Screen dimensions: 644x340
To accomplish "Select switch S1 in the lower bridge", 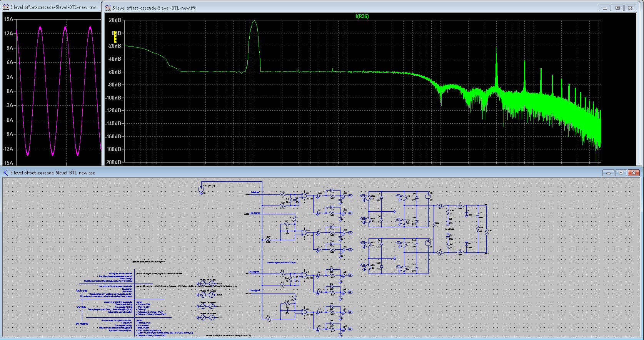I will pos(368,244).
